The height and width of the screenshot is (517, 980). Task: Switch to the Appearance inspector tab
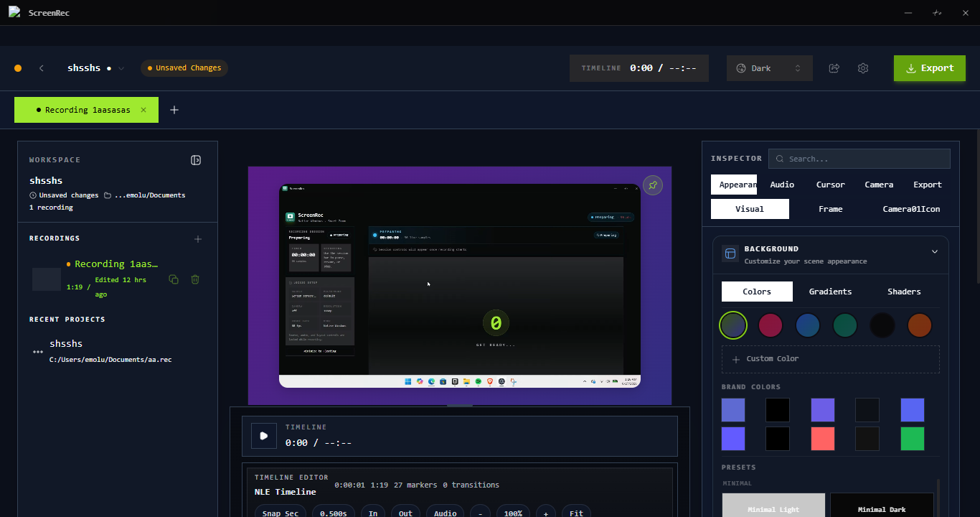(x=735, y=185)
